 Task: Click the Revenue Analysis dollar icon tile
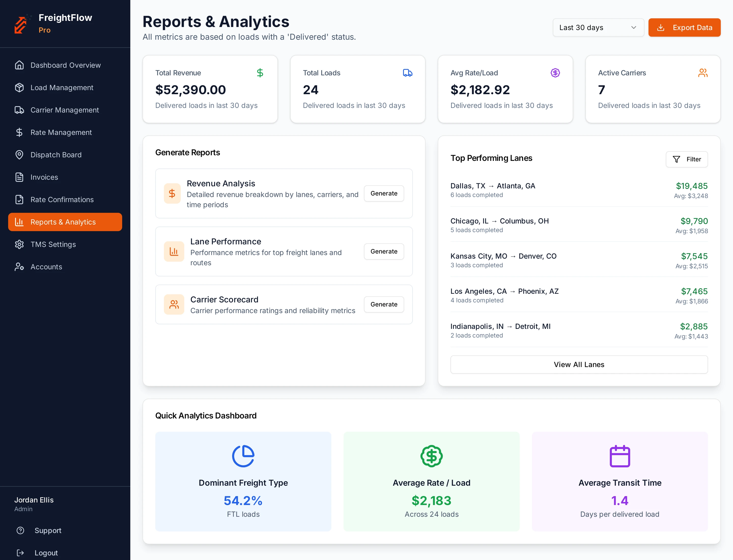point(172,193)
